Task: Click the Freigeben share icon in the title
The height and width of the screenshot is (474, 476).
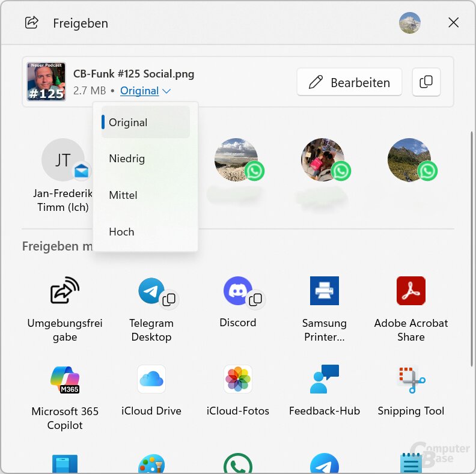Action: pyautogui.click(x=32, y=22)
